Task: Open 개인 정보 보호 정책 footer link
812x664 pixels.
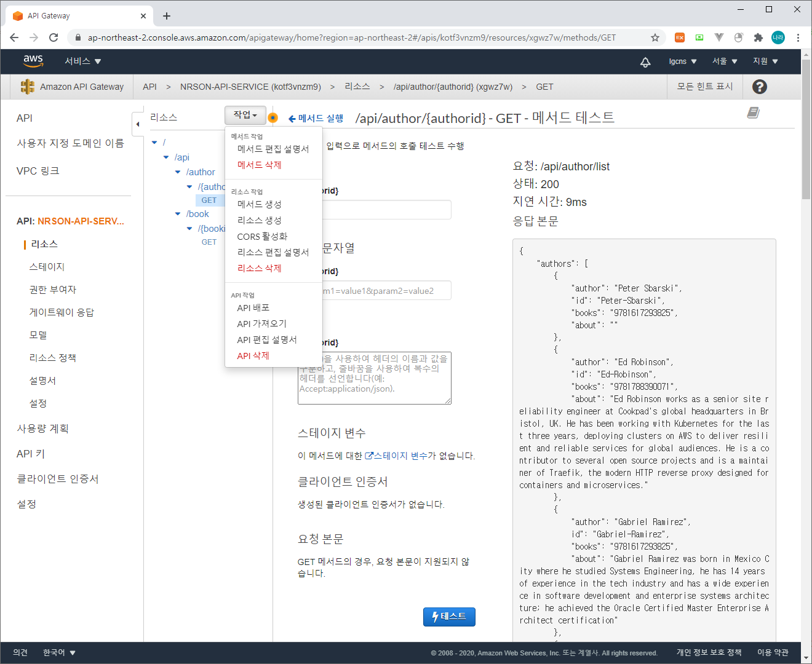Action: click(x=709, y=652)
